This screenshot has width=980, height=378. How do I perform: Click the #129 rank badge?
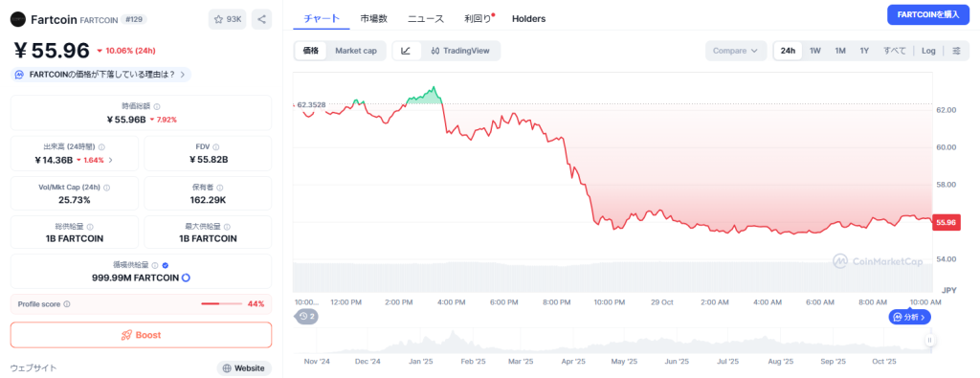[134, 19]
